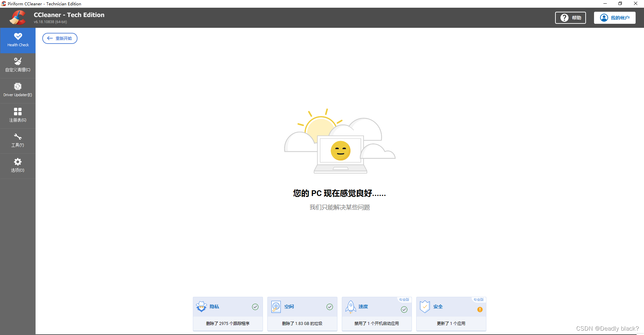
Task: Select the 隐私 card title
Action: [214, 307]
